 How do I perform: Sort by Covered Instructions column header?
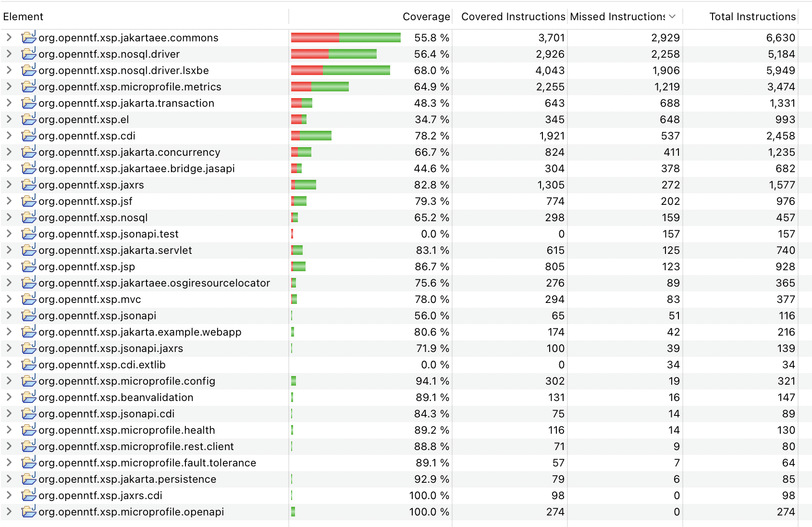[513, 16]
